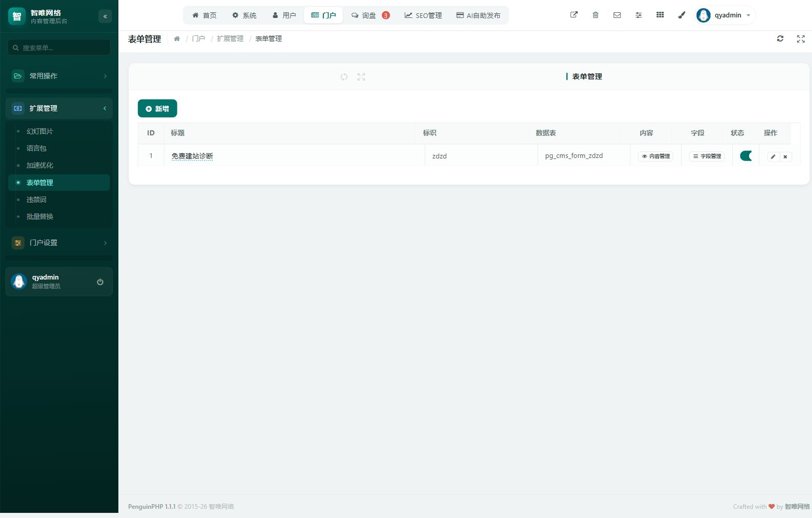Open the SEO管理 top tab
Screen dimensions: 812x518
(423, 15)
